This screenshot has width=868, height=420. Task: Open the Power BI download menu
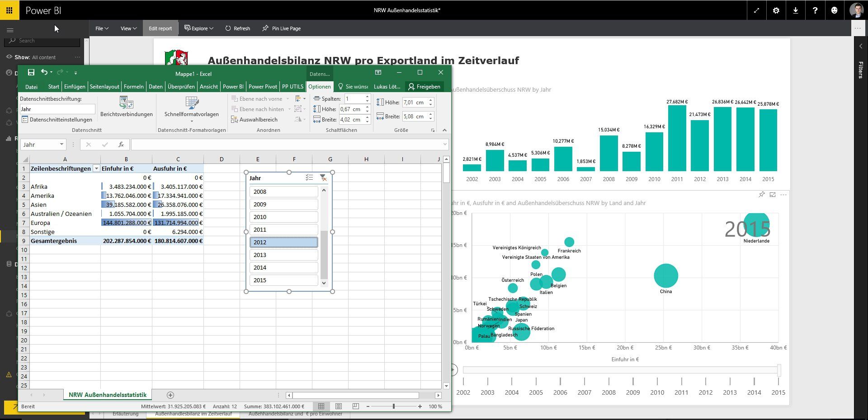795,10
